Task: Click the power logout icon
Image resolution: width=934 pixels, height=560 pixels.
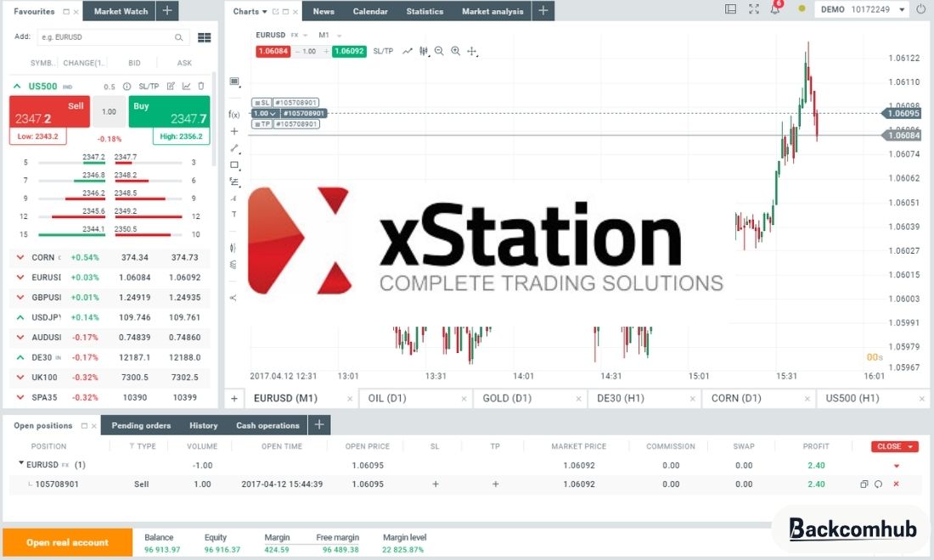Action: tap(920, 9)
